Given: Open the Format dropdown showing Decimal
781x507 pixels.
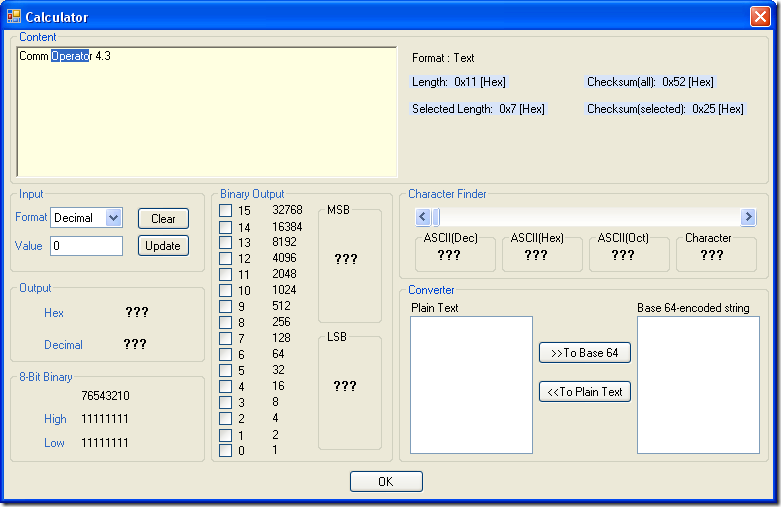Looking at the screenshot, I should (x=87, y=218).
